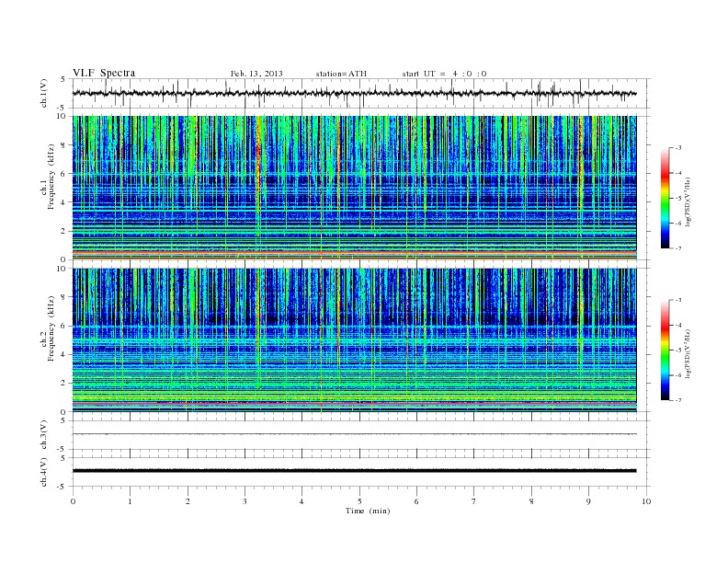Click the "VLF Spectra" plot title
This screenshot has height=563, width=728.
pos(104,73)
